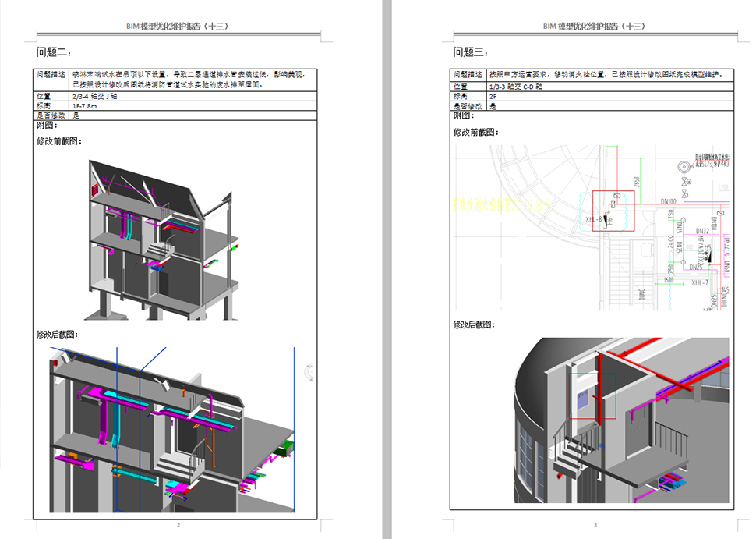The height and width of the screenshot is (539, 756).
Task: Click the XHL-7 label in the CAD drawing
Action: pyautogui.click(x=698, y=282)
